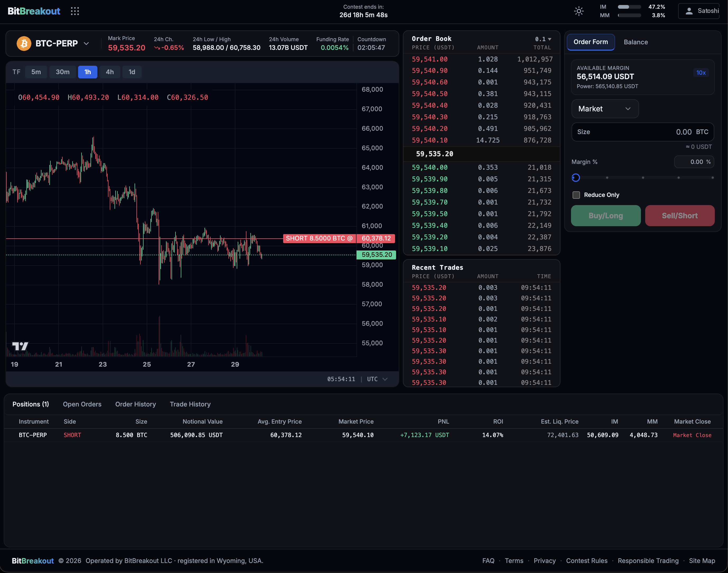Image resolution: width=728 pixels, height=573 pixels.
Task: Open the Responsible Trading footer link
Action: (648, 561)
